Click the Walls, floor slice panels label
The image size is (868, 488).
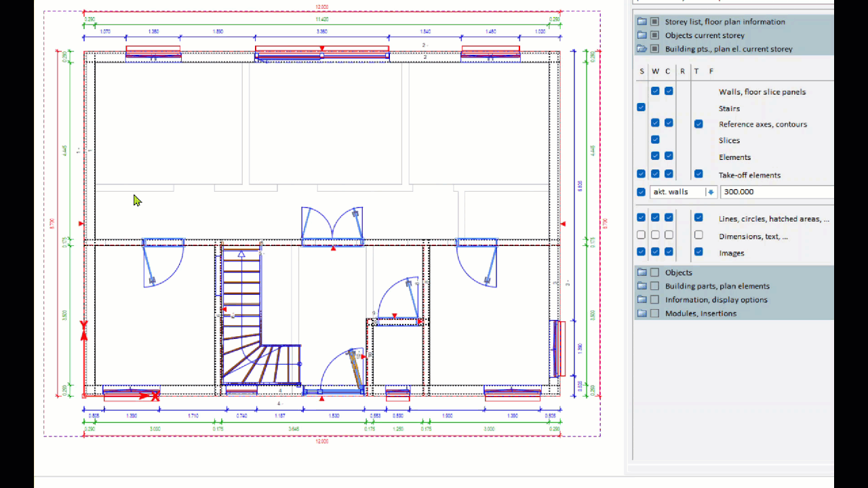762,91
